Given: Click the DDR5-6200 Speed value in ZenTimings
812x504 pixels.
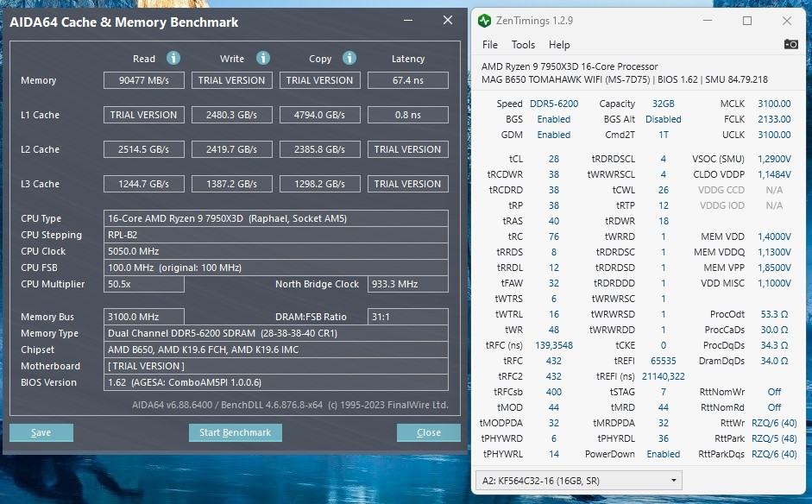Looking at the screenshot, I should [x=554, y=104].
